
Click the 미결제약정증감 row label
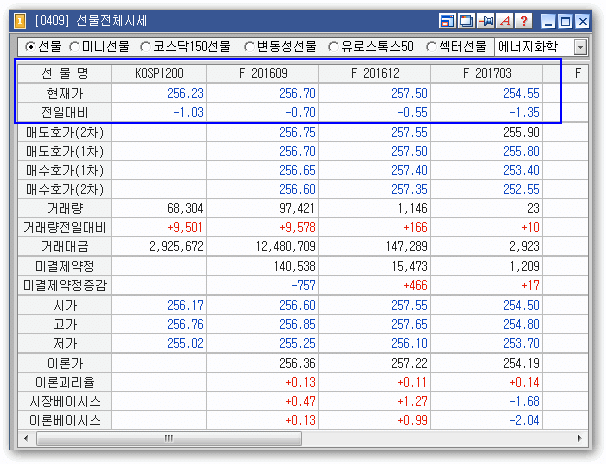point(65,286)
